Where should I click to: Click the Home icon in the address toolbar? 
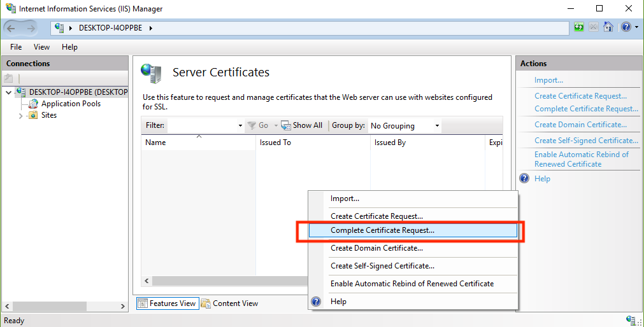(609, 27)
